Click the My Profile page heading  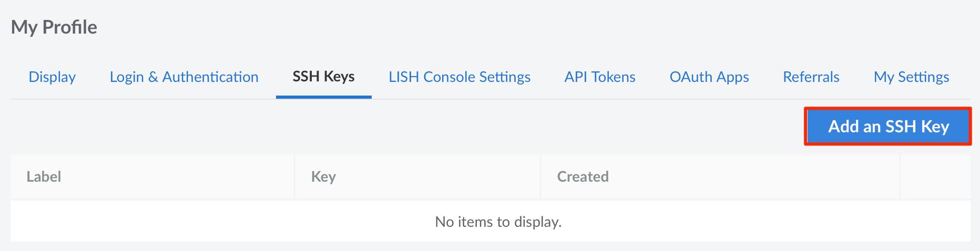(54, 27)
